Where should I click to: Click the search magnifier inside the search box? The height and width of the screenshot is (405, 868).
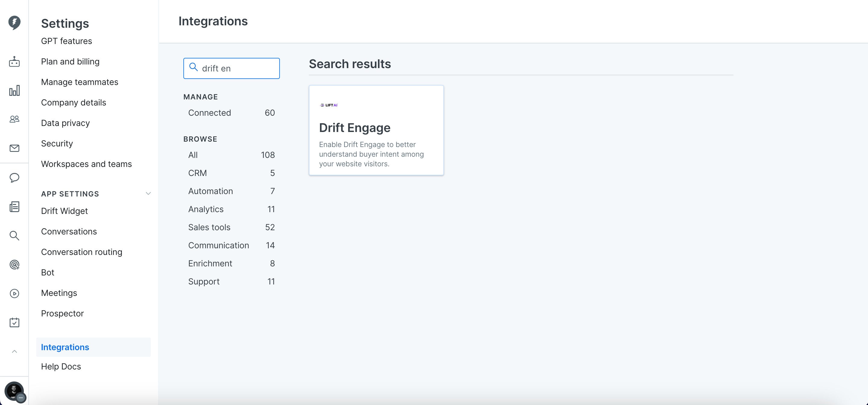pos(193,67)
